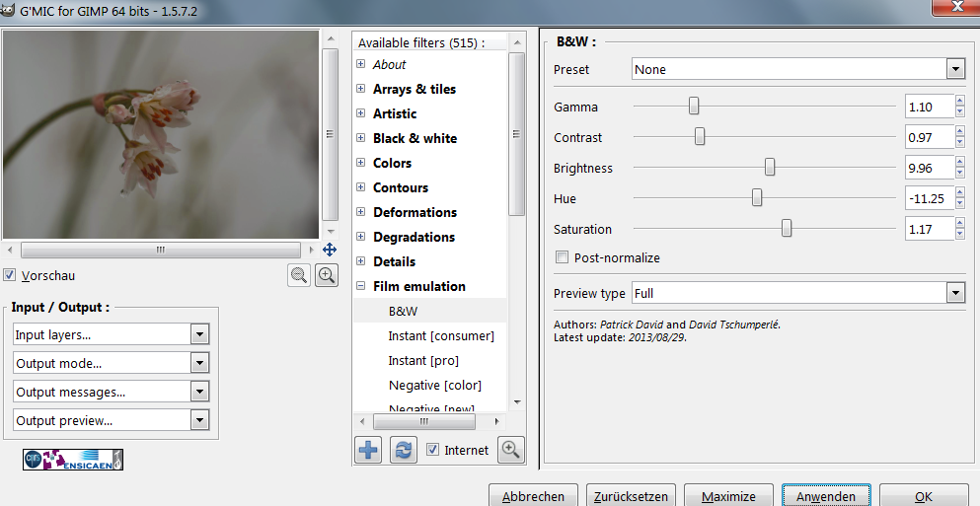Click the Brightness slider handle
Viewport: 980px width, 506px height.
pyautogui.click(x=770, y=167)
